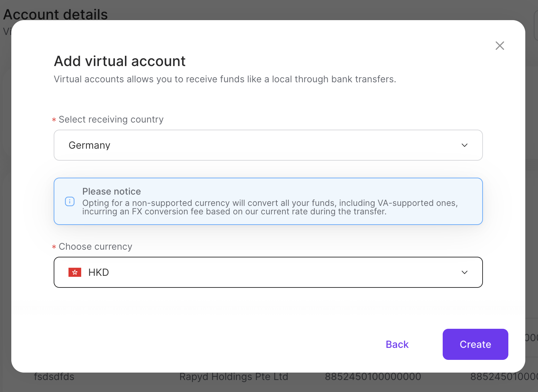Click the Hong Kong flag icon beside HKD
The image size is (538, 392).
point(75,272)
